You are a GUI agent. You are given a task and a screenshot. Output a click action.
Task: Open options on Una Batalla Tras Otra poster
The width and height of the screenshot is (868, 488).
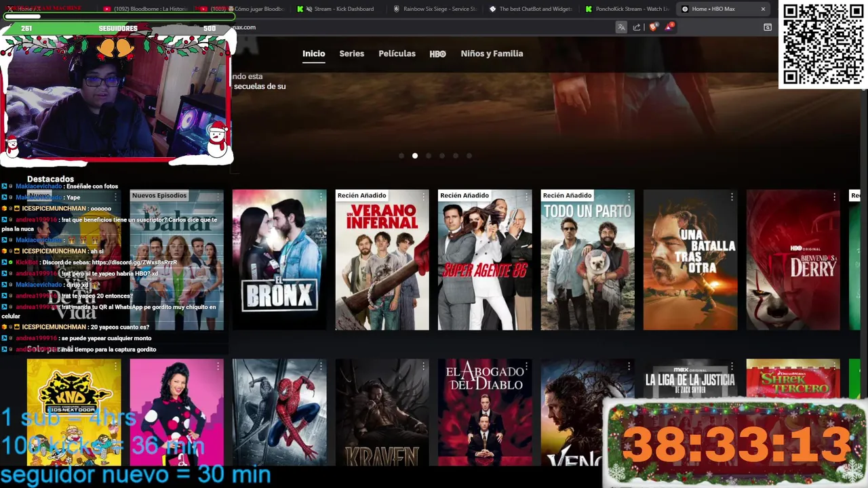pos(732,197)
